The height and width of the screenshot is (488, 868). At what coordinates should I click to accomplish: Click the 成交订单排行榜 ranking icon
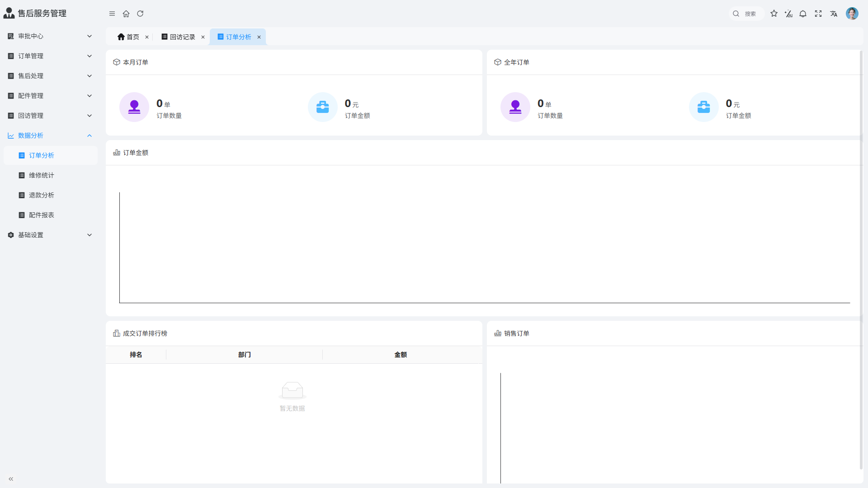point(117,333)
